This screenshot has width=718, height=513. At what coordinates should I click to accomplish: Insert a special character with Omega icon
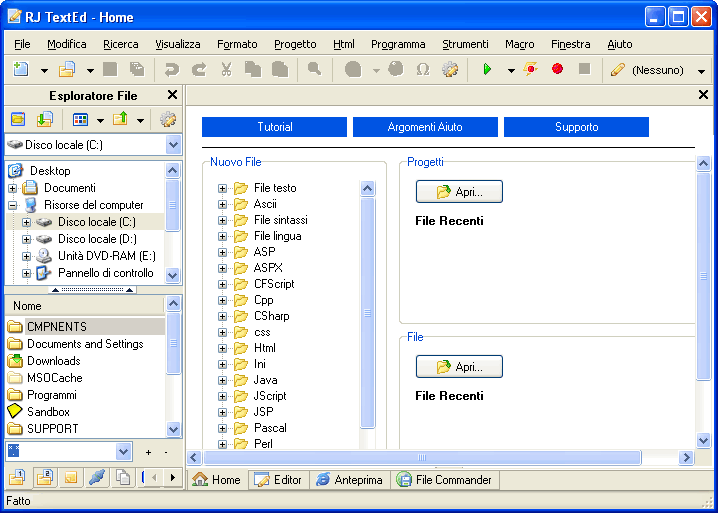point(423,70)
